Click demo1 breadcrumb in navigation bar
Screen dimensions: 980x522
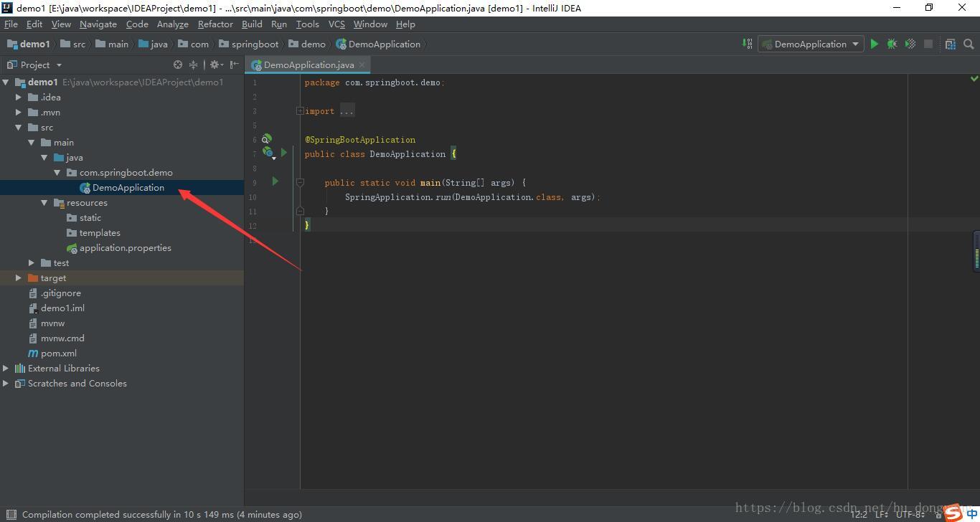[29, 44]
